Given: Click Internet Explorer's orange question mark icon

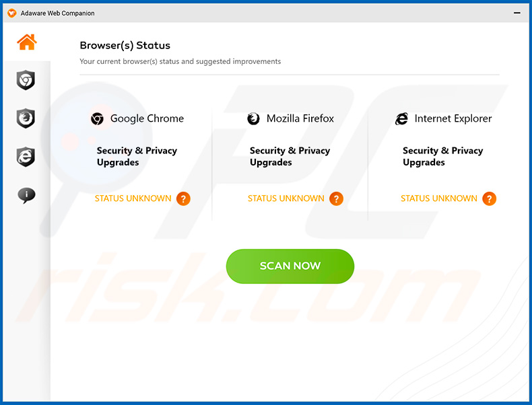Looking at the screenshot, I should [490, 198].
